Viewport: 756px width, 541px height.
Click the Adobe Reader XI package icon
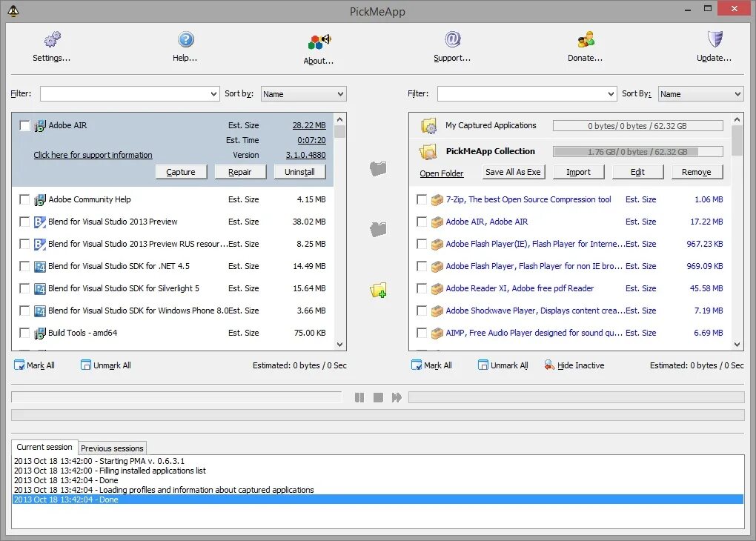tap(437, 288)
